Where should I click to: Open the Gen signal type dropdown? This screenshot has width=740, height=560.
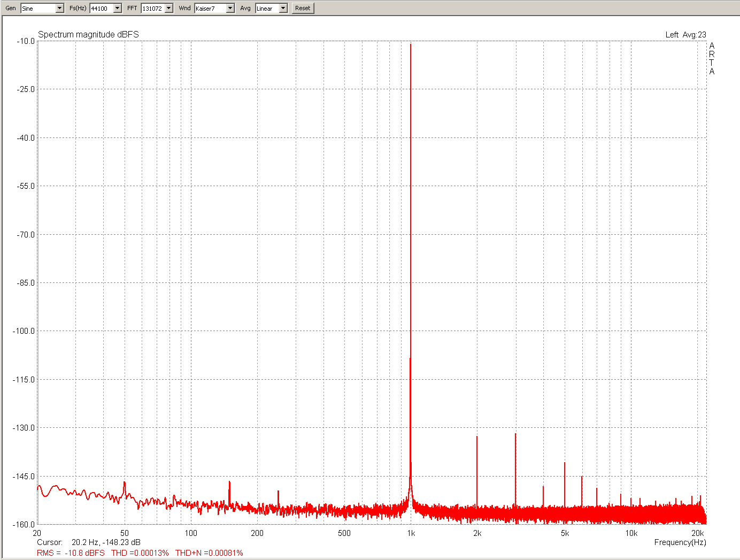59,8
